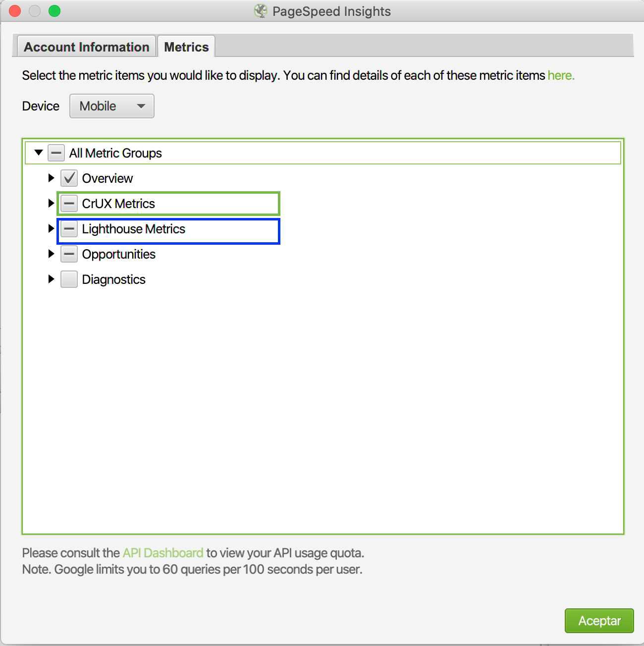The width and height of the screenshot is (644, 646).
Task: Toggle the All Metric Groups checkbox
Action: coord(56,153)
